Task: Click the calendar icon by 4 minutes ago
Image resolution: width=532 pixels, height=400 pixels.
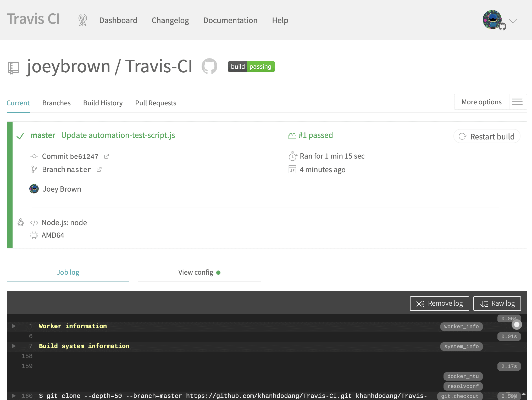Action: [x=292, y=169]
